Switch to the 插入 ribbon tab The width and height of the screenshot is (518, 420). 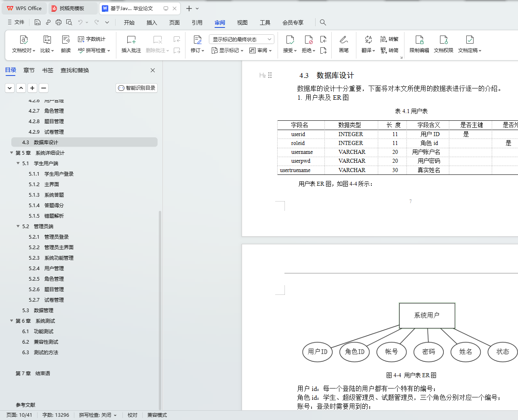coord(152,23)
